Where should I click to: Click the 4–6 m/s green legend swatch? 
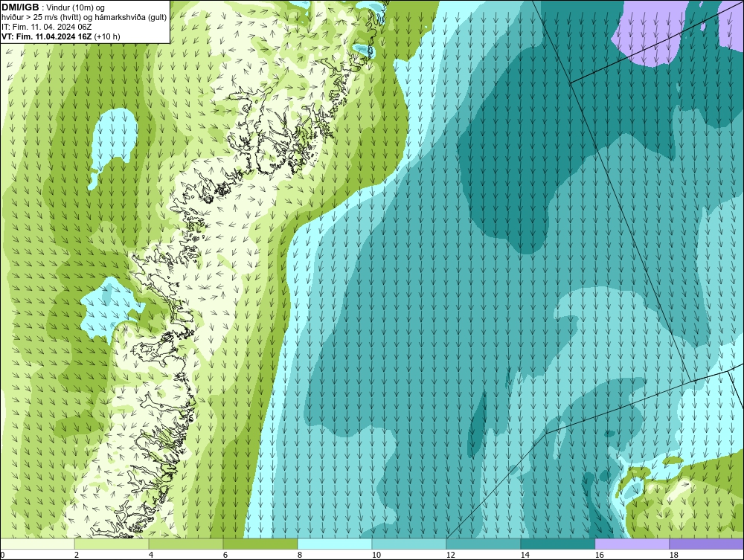(186, 544)
